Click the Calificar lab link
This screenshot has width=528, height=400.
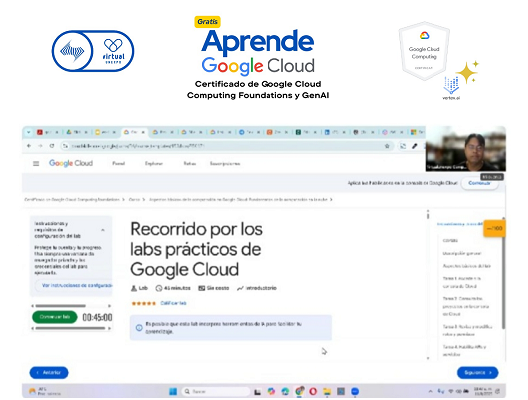(173, 303)
